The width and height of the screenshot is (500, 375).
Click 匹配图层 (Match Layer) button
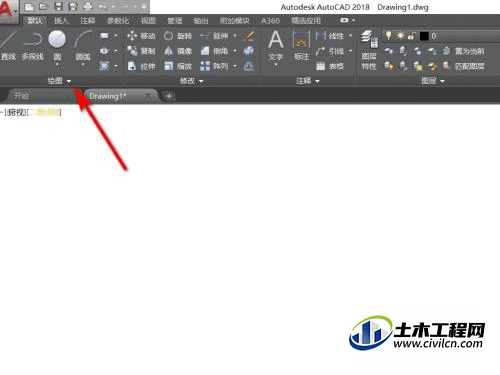pyautogui.click(x=464, y=66)
